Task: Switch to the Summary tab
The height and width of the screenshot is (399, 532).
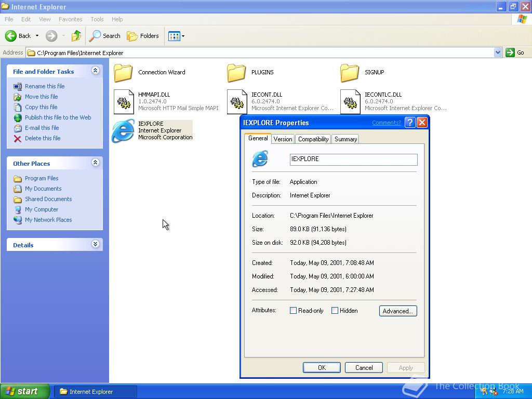Action: coord(345,139)
